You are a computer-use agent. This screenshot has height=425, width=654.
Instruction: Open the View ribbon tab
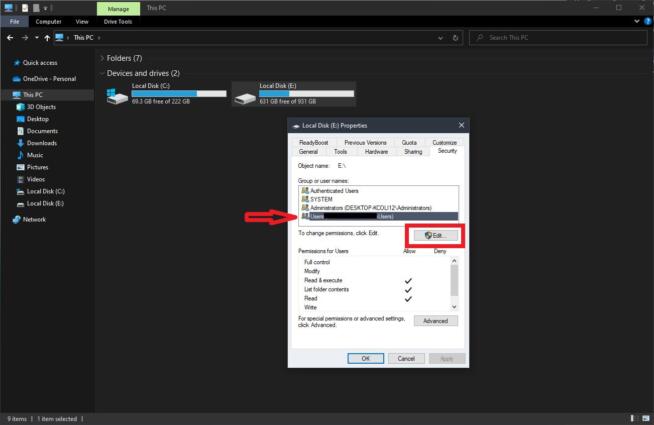point(82,22)
